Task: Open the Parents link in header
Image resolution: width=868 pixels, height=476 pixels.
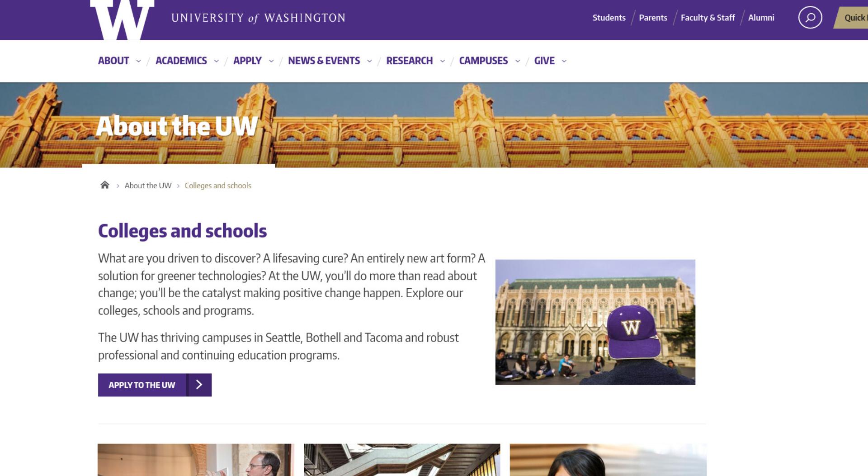Action: pos(653,18)
